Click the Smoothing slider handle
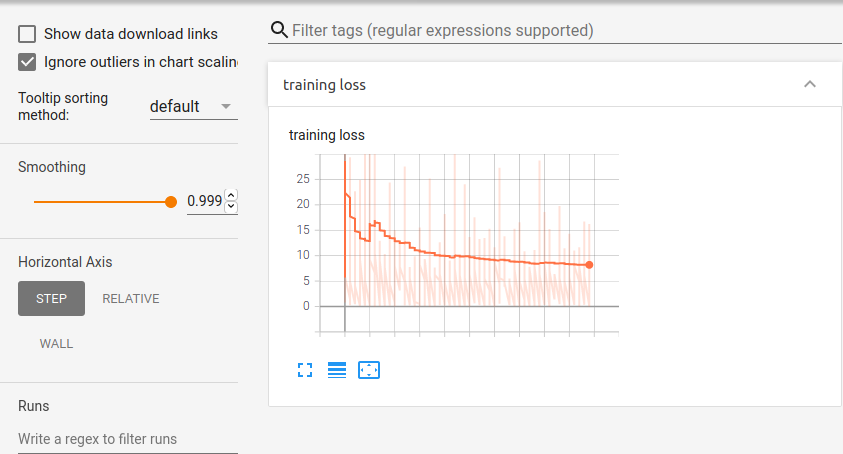 [171, 202]
